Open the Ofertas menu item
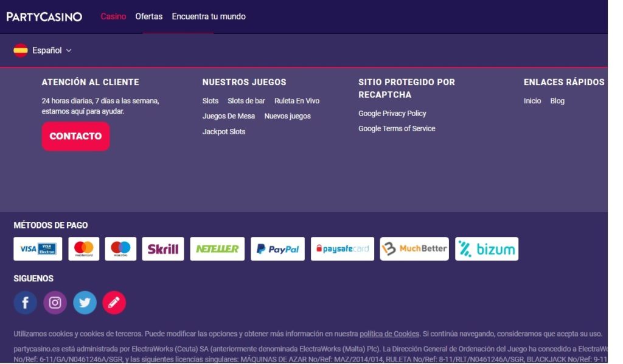 coord(148,16)
